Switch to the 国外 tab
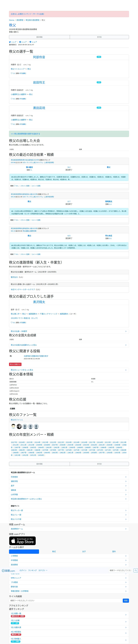Screen dimensions: 138x644 point(114,551)
